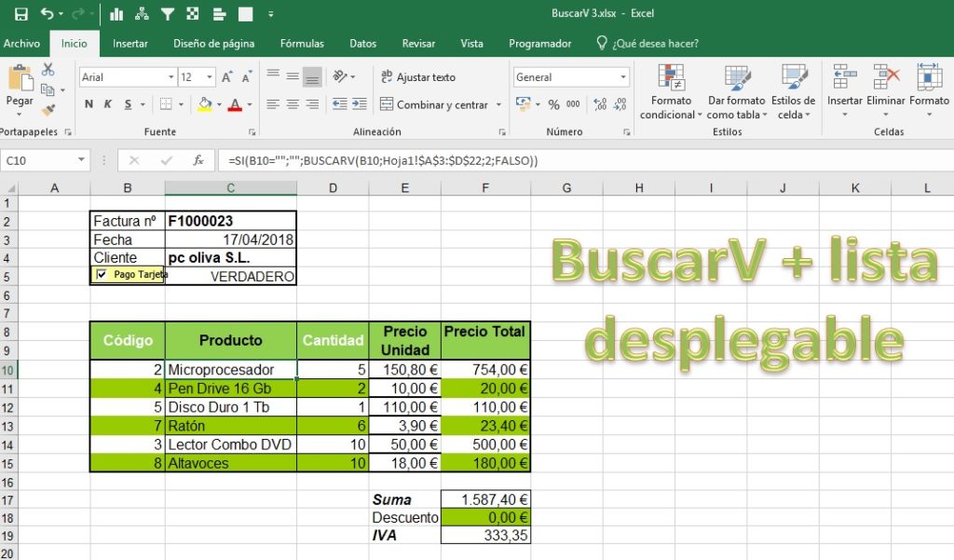Toggle bold formatting with the N button
Image resolution: width=954 pixels, height=560 pixels.
pyautogui.click(x=89, y=104)
